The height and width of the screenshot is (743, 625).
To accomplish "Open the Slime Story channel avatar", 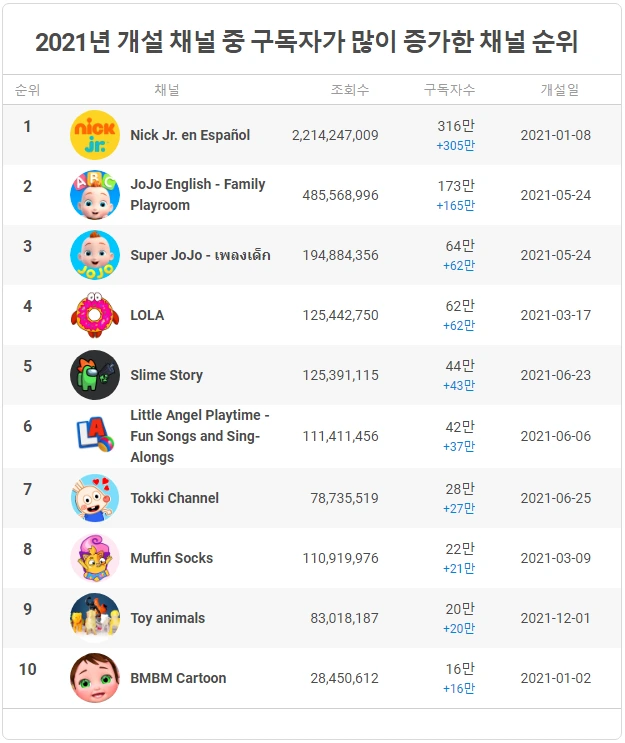I will coord(95,375).
